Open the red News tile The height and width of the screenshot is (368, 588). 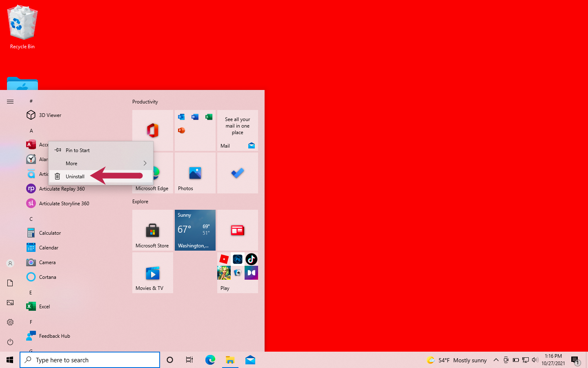238,230
